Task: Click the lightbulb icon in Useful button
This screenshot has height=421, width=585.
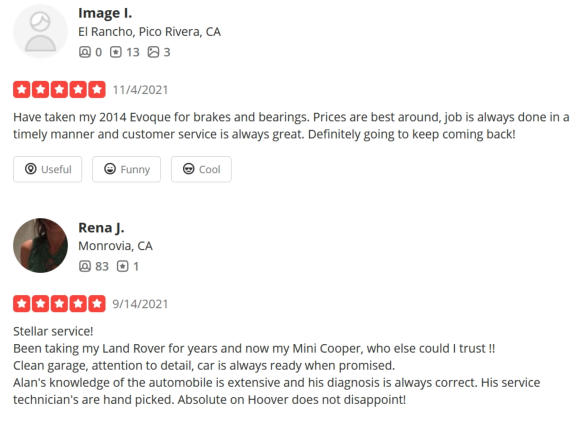Action: [x=31, y=169]
